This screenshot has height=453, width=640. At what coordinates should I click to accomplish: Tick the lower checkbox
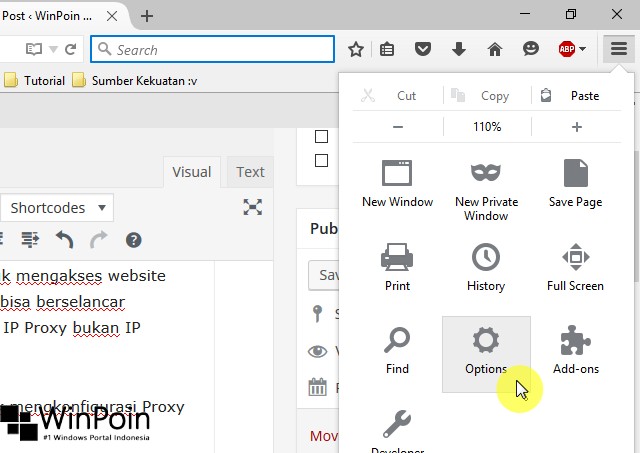tap(321, 160)
